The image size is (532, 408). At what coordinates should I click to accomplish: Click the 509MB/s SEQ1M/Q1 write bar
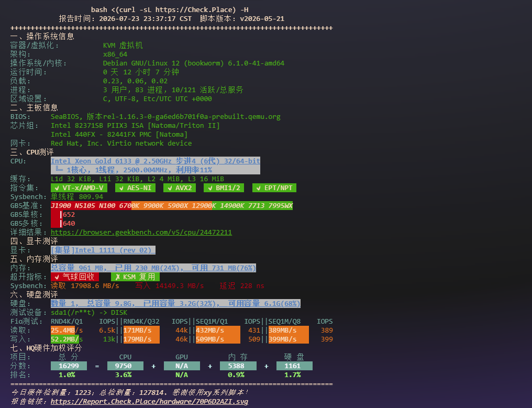218,339
